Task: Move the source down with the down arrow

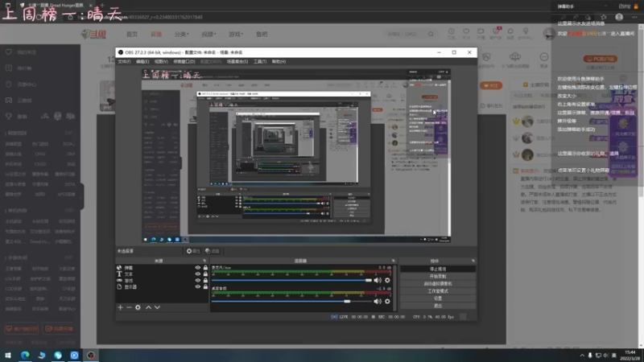Action: 157,307
